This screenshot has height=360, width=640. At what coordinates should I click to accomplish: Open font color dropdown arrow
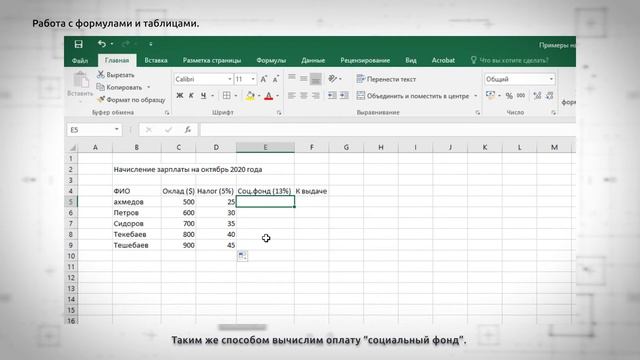278,96
